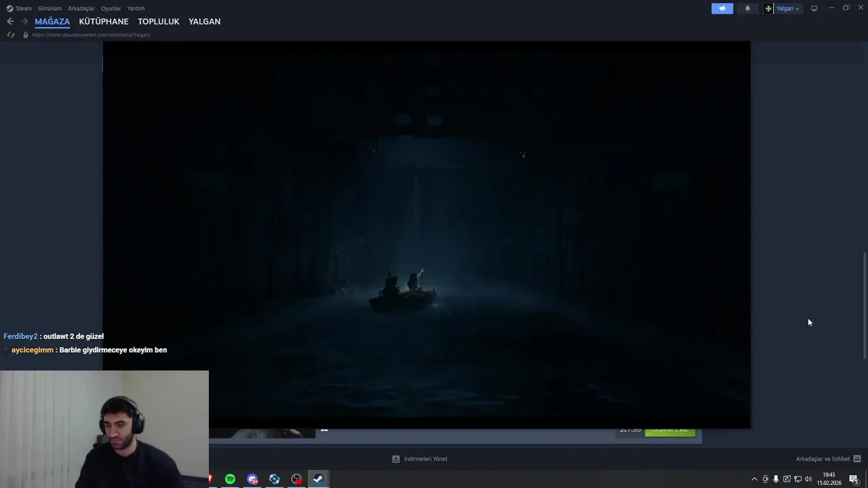Click the volume speaker tray icon
868x488 pixels.
[x=808, y=479]
